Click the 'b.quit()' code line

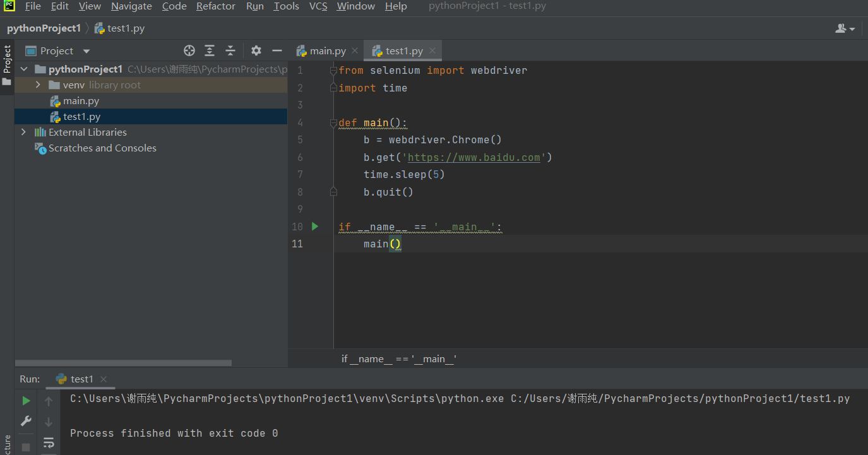(x=388, y=192)
